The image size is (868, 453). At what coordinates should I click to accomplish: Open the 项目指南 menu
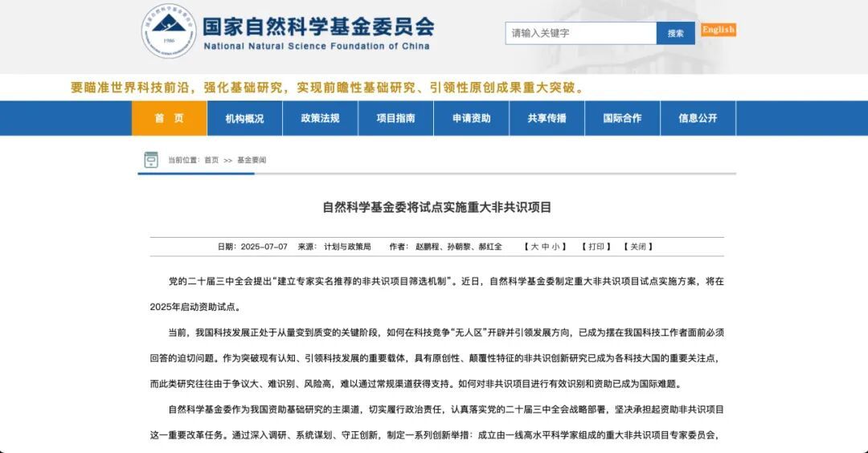[395, 118]
